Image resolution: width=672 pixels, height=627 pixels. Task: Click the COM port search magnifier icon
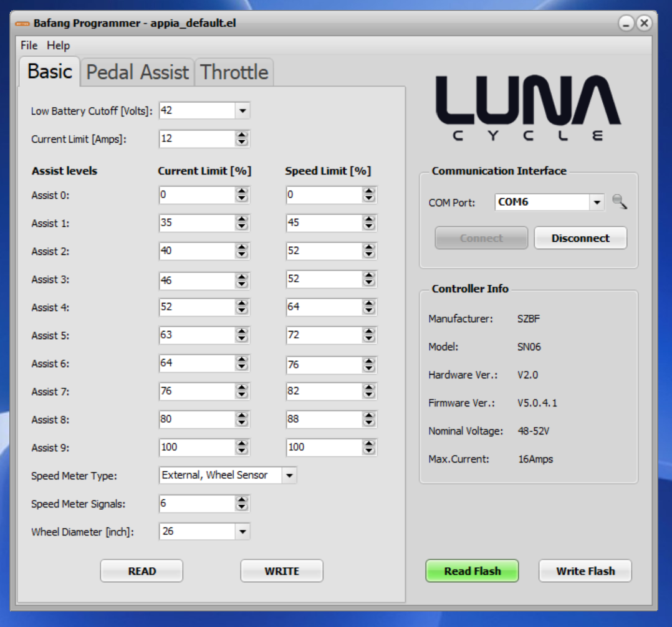click(619, 201)
